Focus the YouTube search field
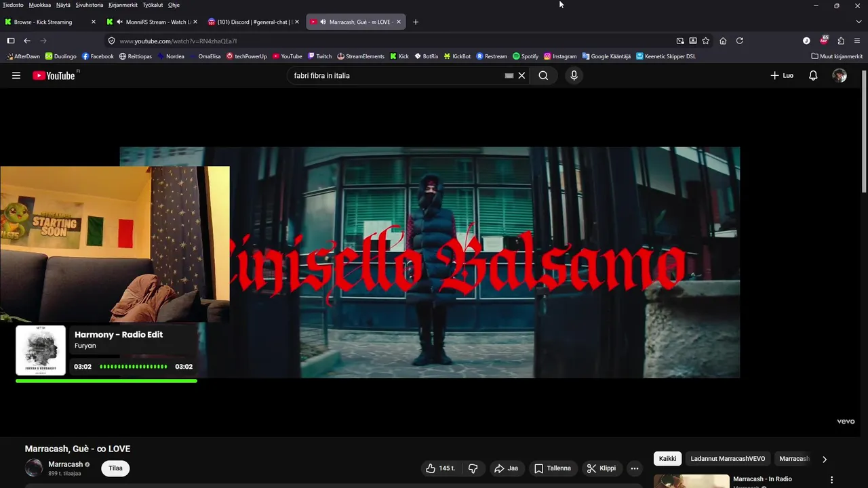Image resolution: width=868 pixels, height=488 pixels. 397,76
